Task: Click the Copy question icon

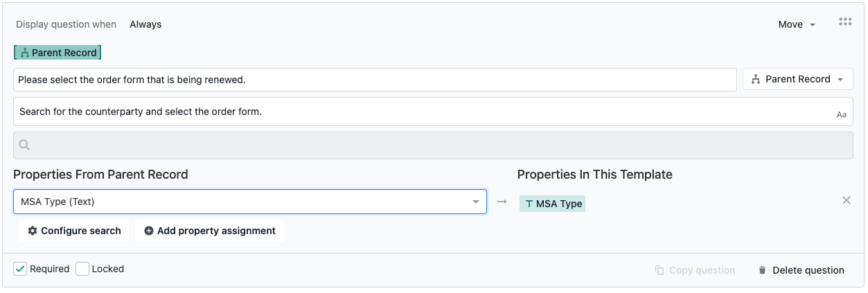Action: (x=659, y=270)
